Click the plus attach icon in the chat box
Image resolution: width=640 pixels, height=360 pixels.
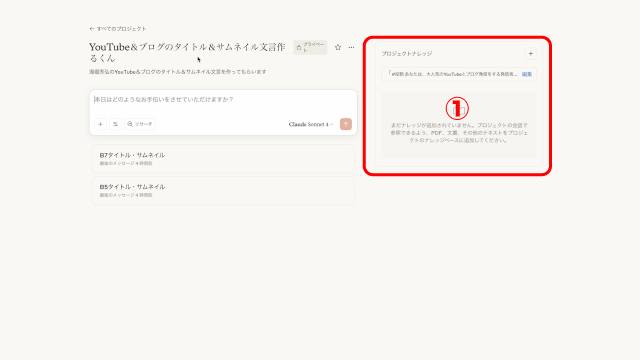(100, 124)
